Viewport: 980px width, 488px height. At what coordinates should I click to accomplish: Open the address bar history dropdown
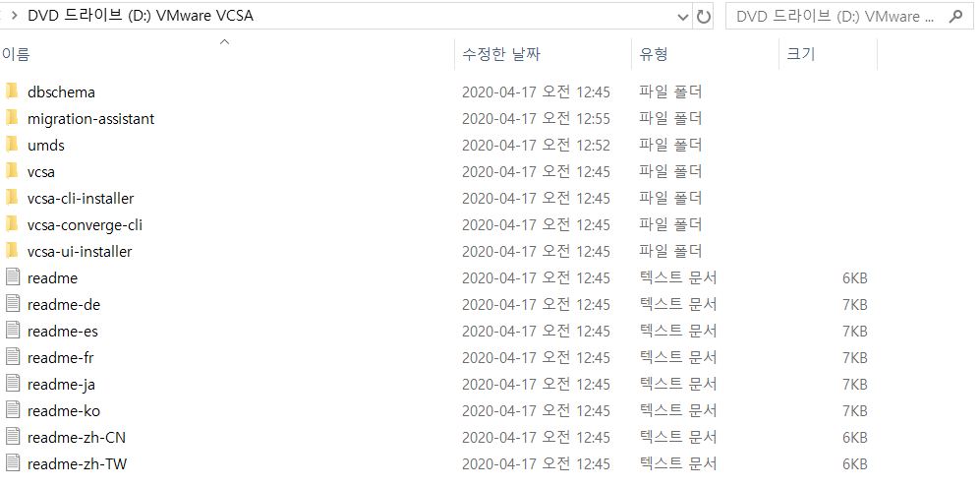(x=683, y=17)
